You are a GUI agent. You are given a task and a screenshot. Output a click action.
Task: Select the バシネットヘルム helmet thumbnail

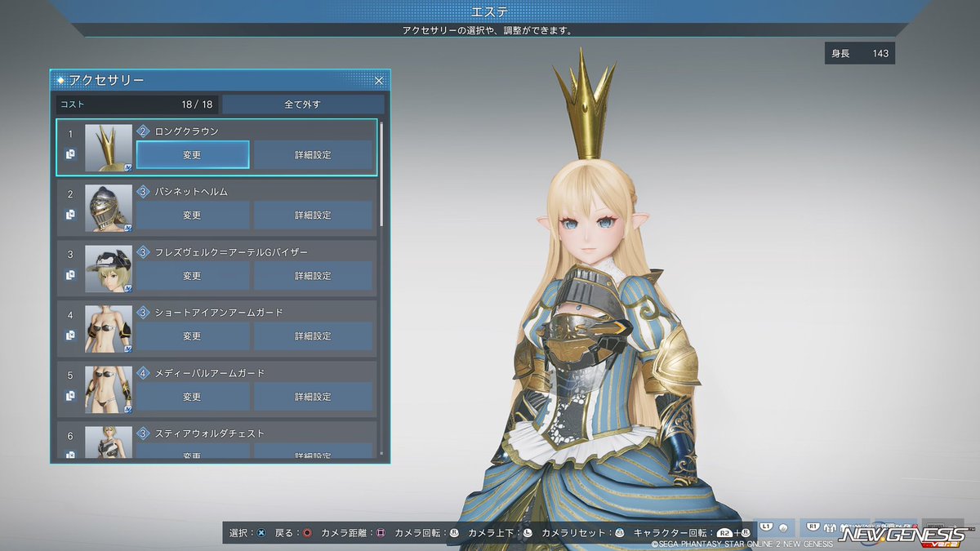click(109, 208)
